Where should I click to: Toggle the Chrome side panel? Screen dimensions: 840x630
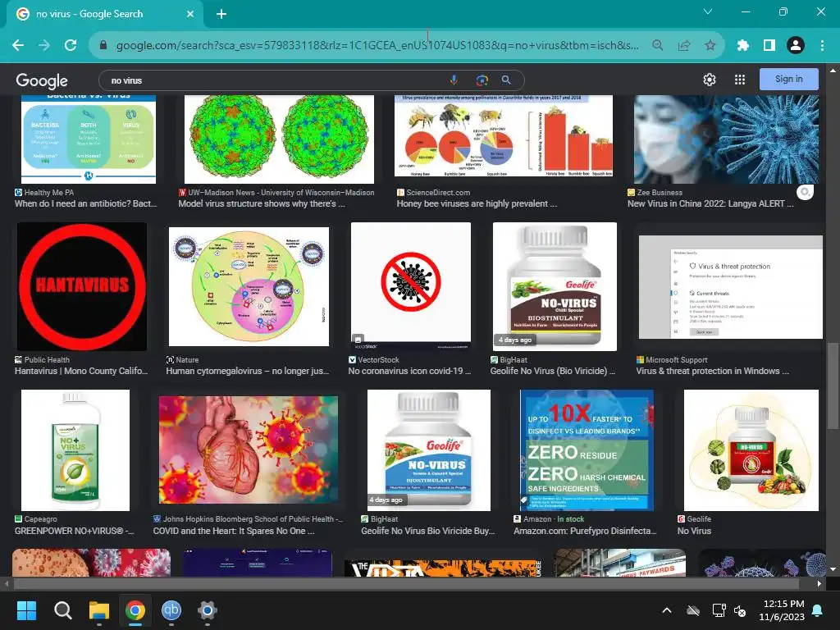(769, 46)
